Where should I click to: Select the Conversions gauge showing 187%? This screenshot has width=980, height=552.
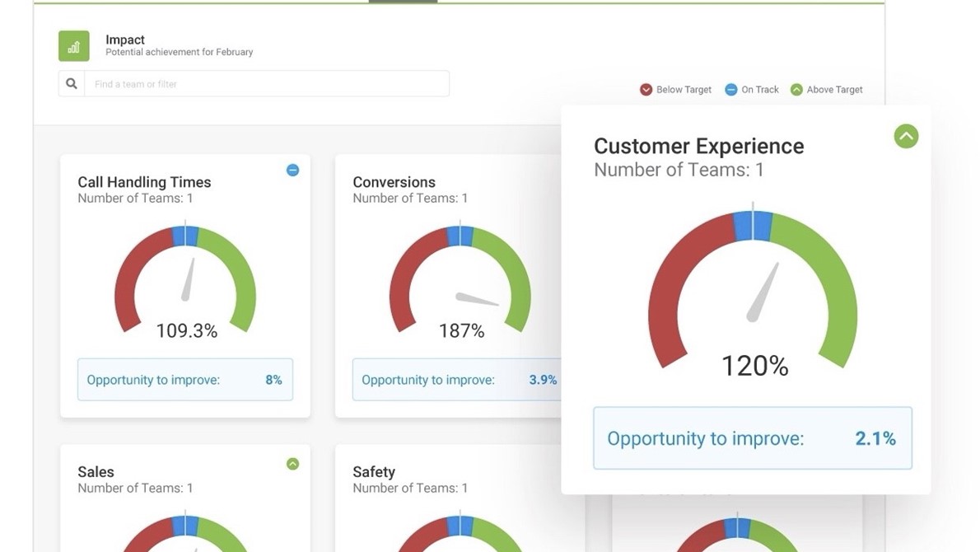(460, 280)
